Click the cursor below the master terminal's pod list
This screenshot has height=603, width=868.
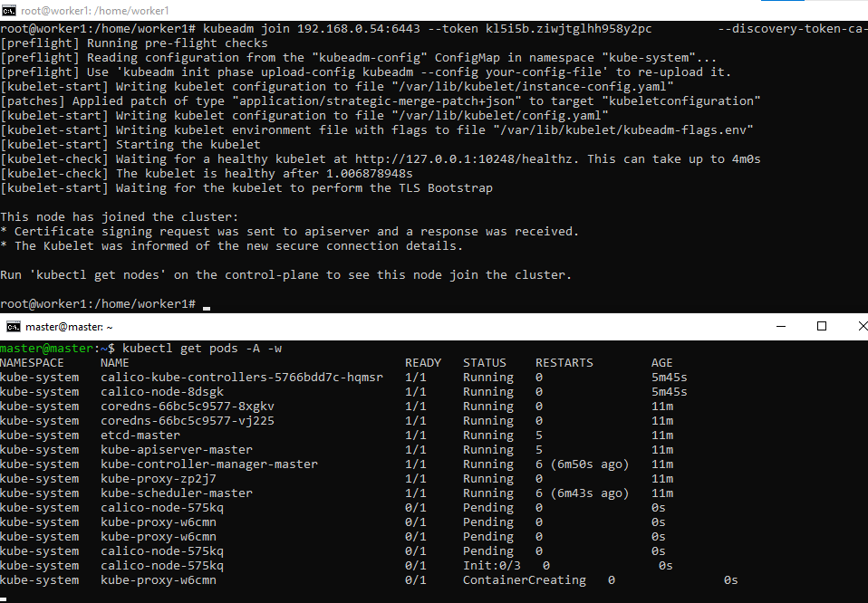[x=4, y=598]
